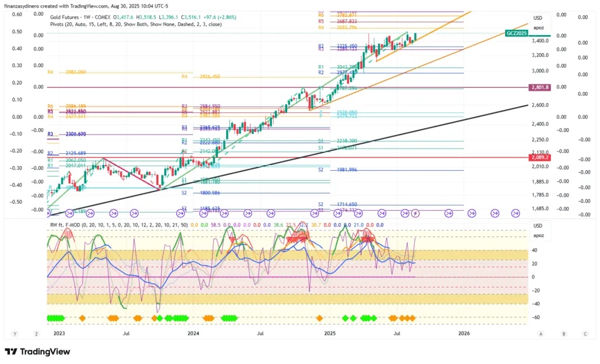Click the 2024 label on the time axis

[x=193, y=334]
